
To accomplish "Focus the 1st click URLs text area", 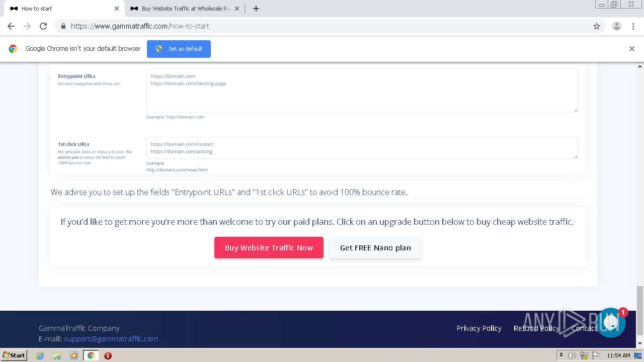I will (x=362, y=148).
